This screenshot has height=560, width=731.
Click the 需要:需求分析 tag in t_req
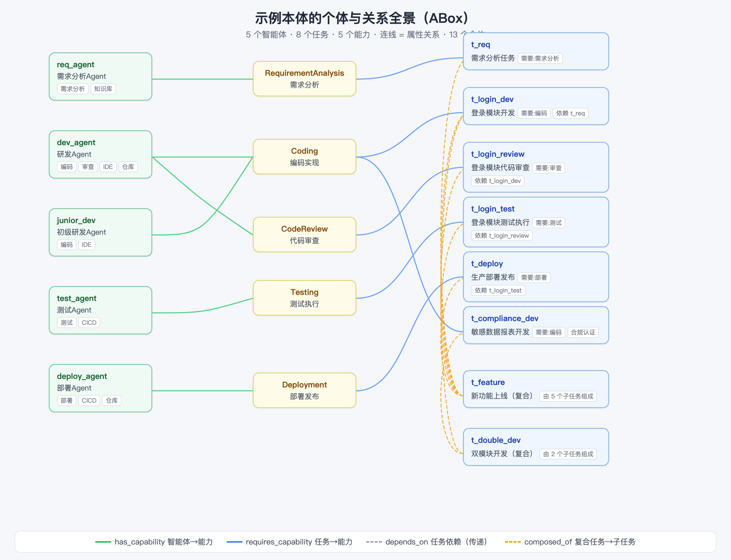tap(540, 58)
